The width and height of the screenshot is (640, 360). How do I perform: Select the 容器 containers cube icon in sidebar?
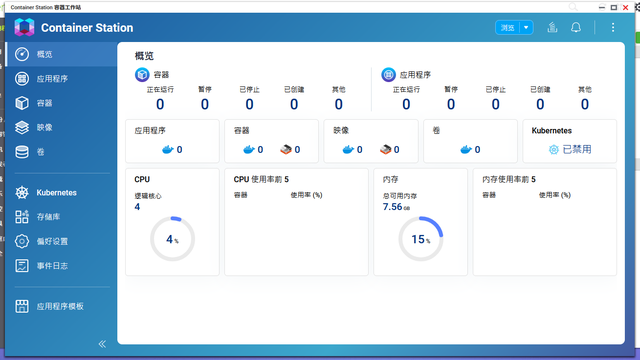(x=22, y=103)
